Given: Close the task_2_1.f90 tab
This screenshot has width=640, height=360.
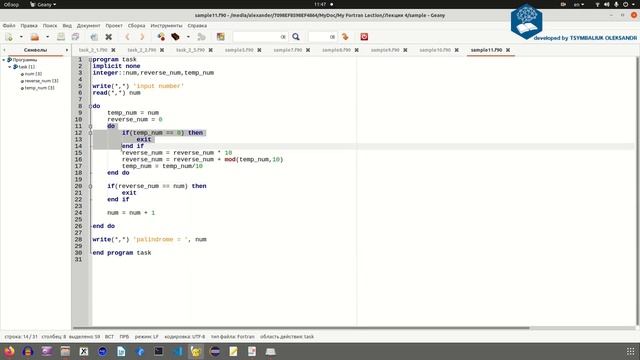Looking at the screenshot, I should tap(113, 50).
